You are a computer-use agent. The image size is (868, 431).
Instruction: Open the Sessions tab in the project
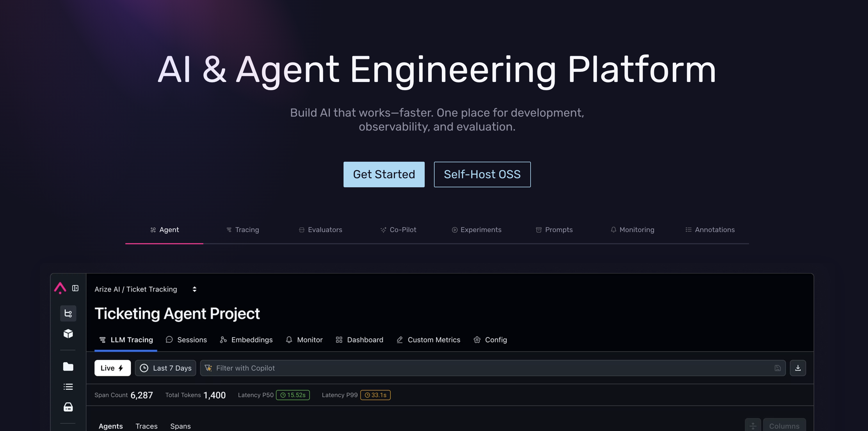pos(192,340)
